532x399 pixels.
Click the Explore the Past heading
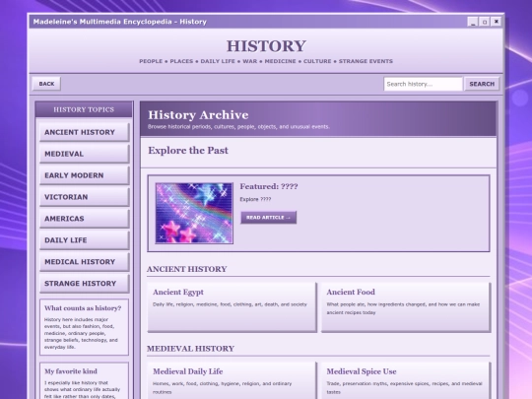pyautogui.click(x=188, y=151)
